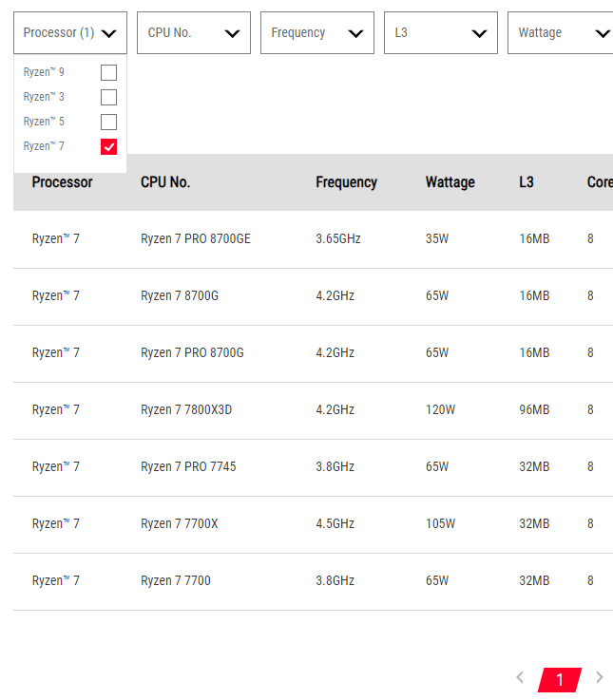The width and height of the screenshot is (613, 700).
Task: Click the 35W wattage value
Action: (x=437, y=238)
